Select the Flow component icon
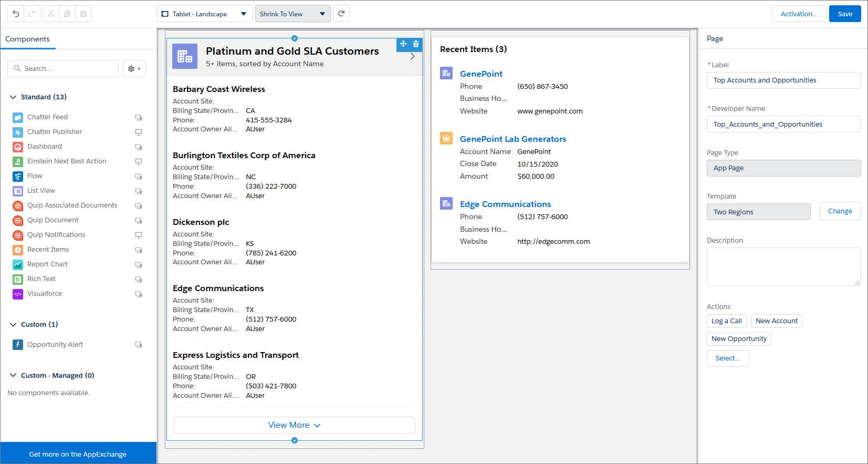Image resolution: width=868 pixels, height=464 pixels. coord(18,176)
